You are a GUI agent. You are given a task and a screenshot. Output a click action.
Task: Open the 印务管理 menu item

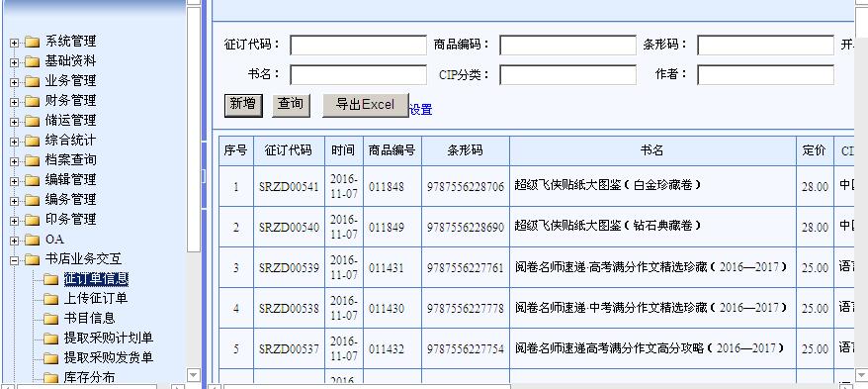click(71, 220)
